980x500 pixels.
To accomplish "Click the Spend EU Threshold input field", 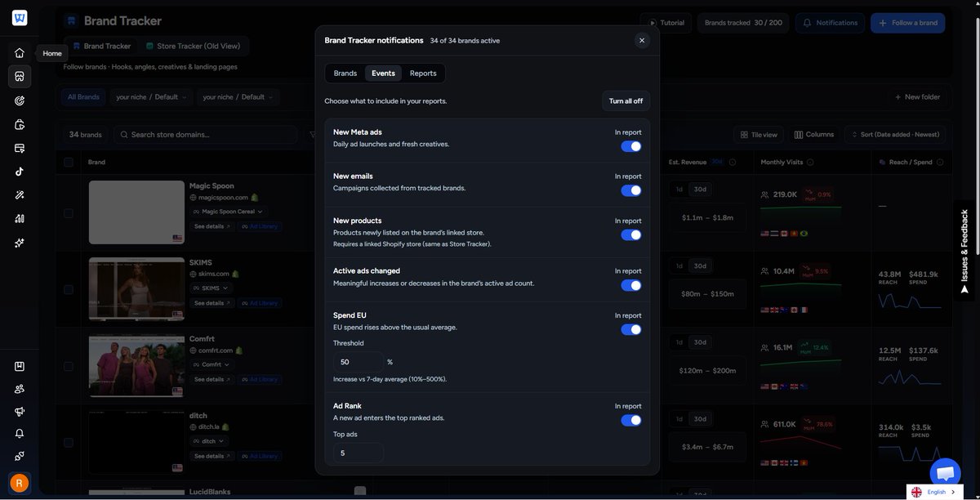I will [x=358, y=362].
